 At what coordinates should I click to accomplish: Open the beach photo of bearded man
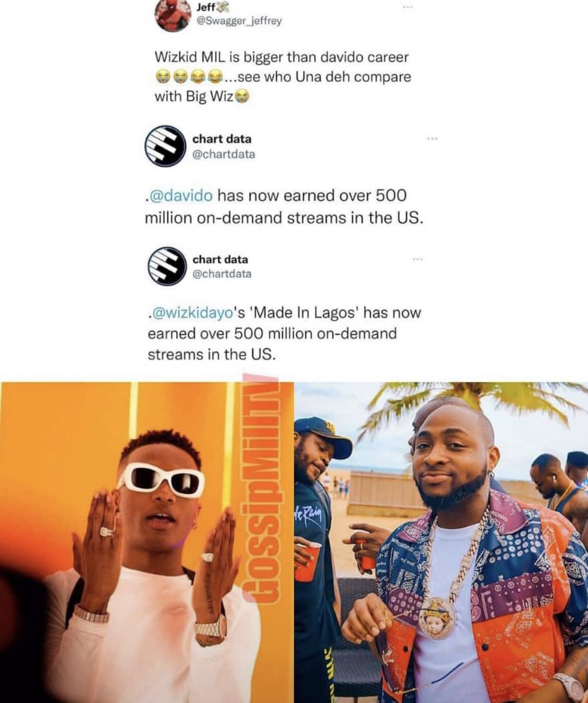(441, 542)
